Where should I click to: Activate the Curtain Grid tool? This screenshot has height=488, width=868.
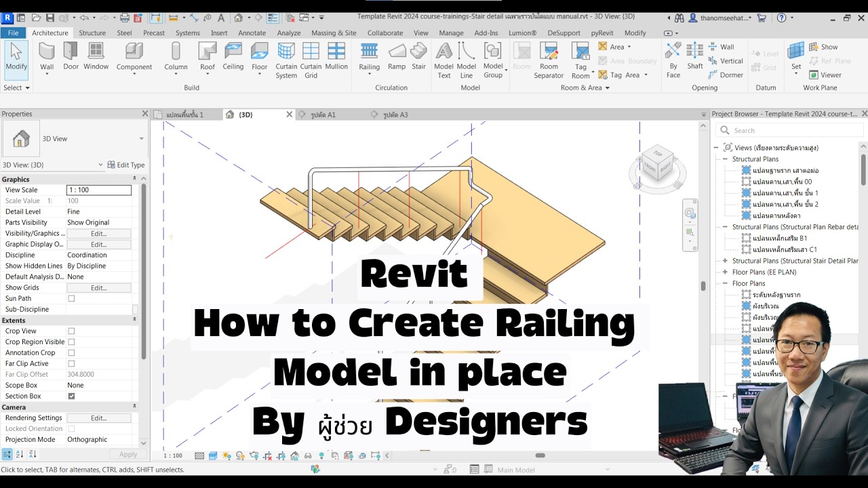pos(311,60)
